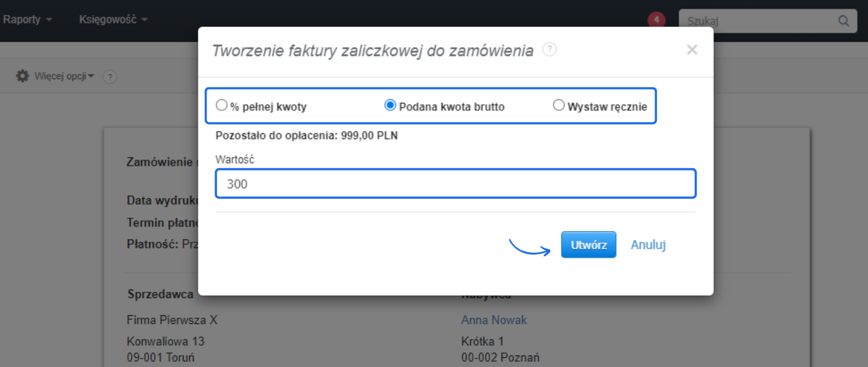Click the question mark beside dialog title

pos(549,49)
